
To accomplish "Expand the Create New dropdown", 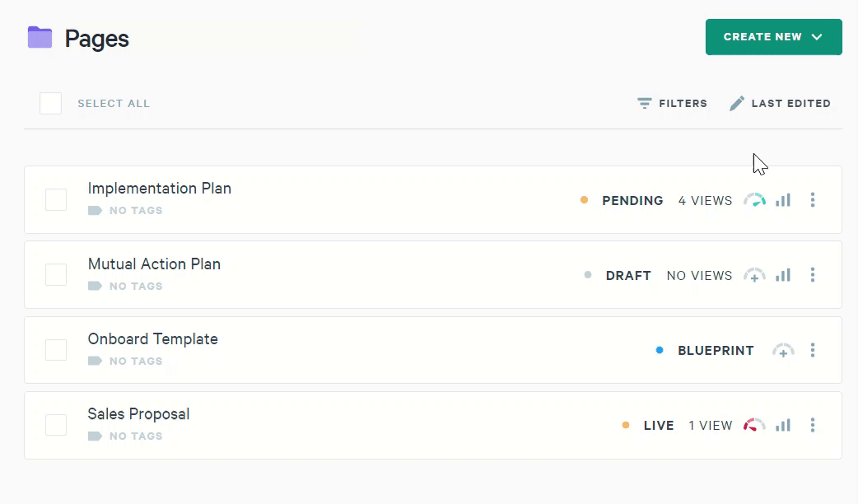I will point(773,37).
